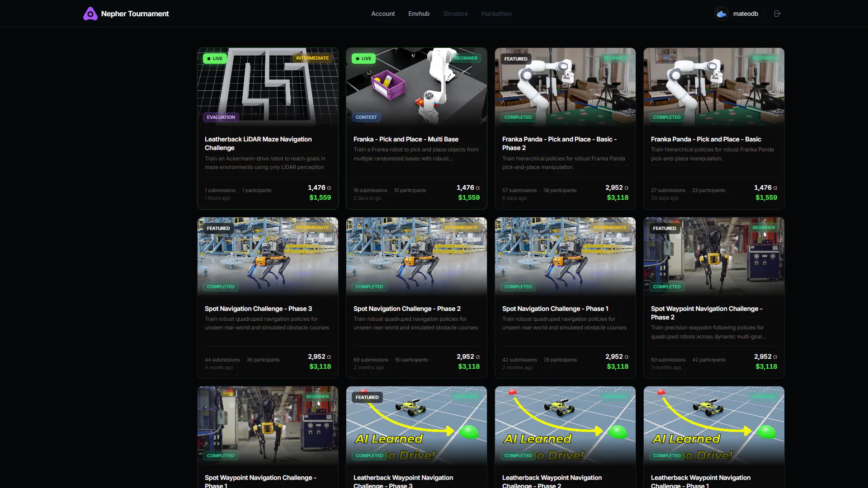Screen dimensions: 868x488
Task: Click the logout icon beside mateodb
Action: point(778,14)
